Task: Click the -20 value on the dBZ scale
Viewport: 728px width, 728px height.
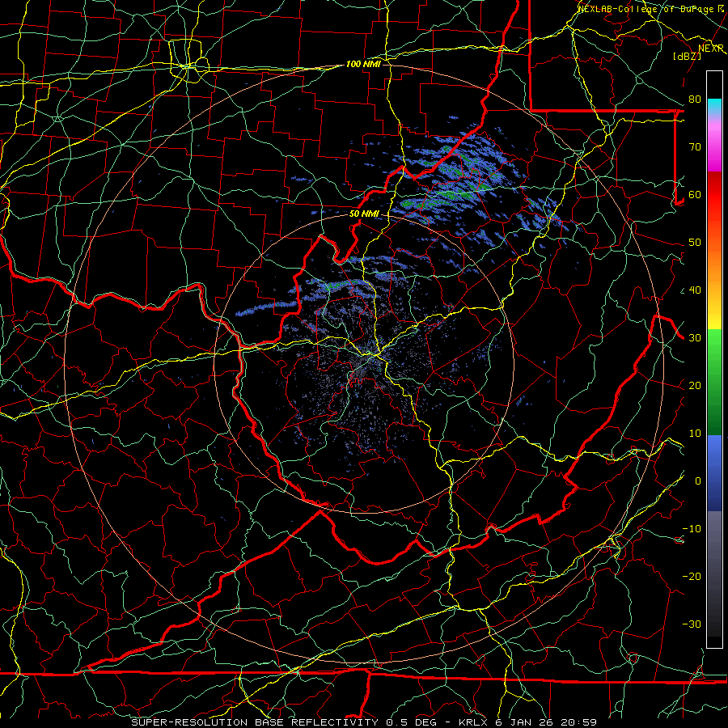Action: (x=692, y=576)
